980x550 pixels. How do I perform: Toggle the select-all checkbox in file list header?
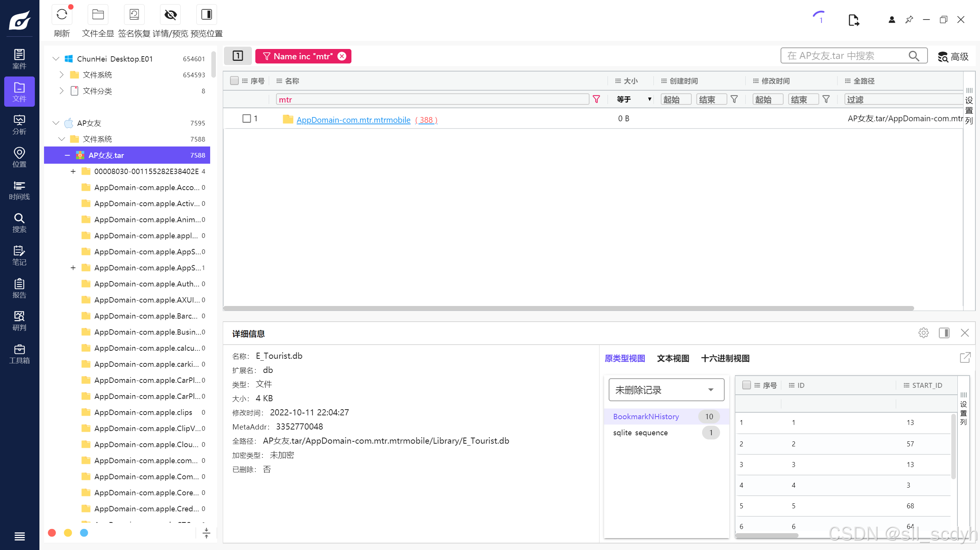(x=234, y=81)
